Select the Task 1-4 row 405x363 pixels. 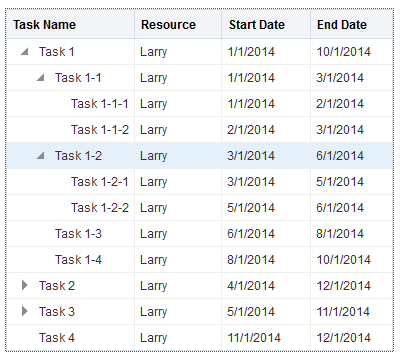point(200,260)
